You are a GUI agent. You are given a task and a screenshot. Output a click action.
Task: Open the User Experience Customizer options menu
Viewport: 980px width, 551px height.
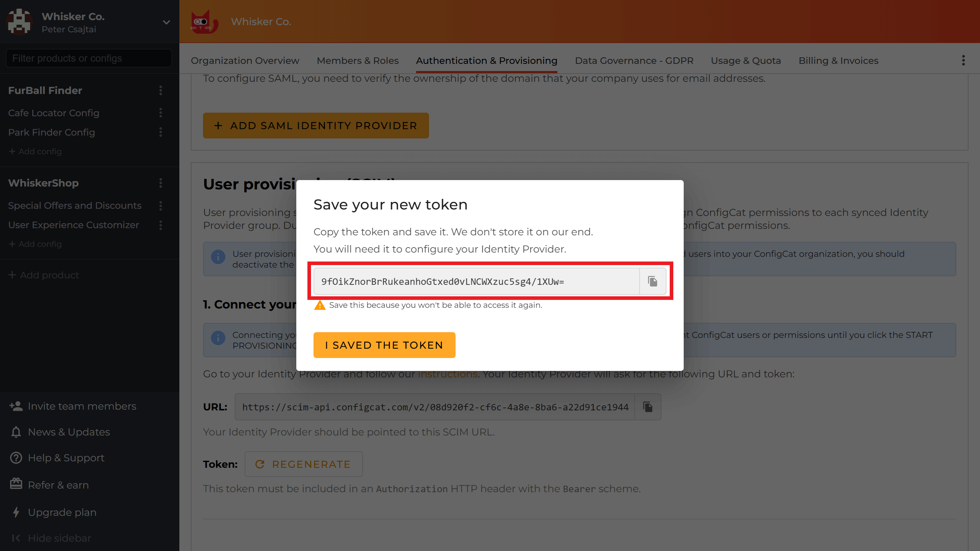161,225
